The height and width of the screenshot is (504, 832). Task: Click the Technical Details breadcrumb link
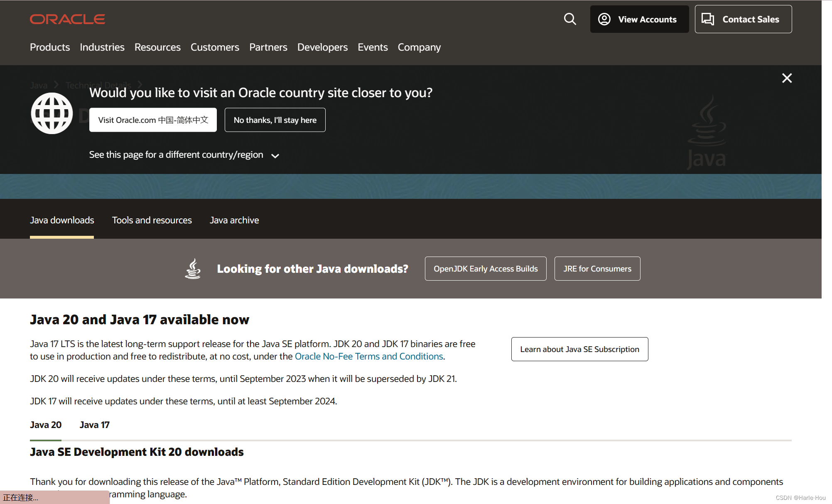click(98, 85)
